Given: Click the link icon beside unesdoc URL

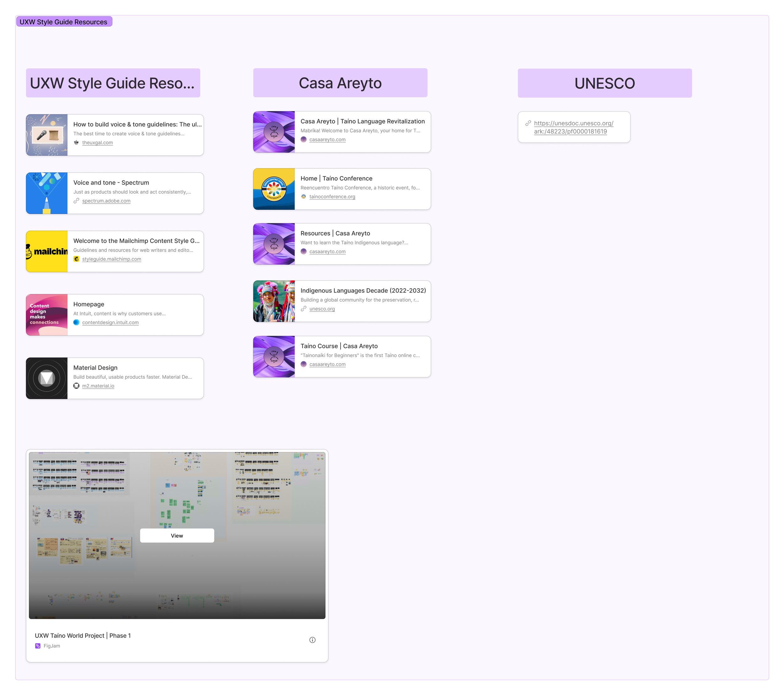Looking at the screenshot, I should (x=528, y=123).
